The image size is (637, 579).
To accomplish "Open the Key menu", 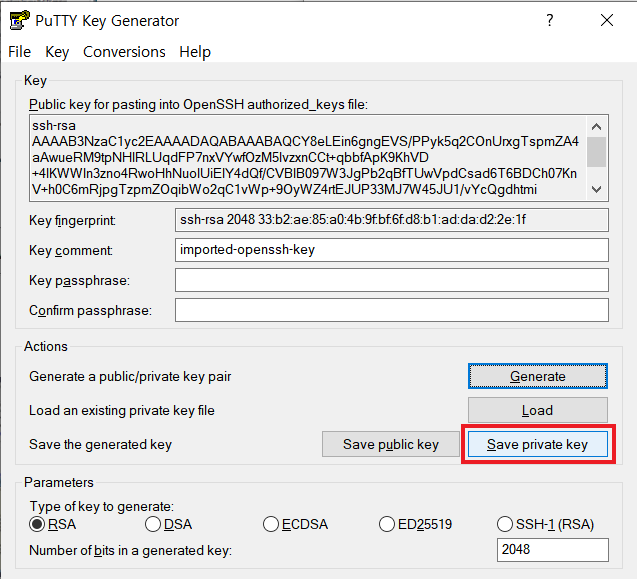I will (57, 52).
